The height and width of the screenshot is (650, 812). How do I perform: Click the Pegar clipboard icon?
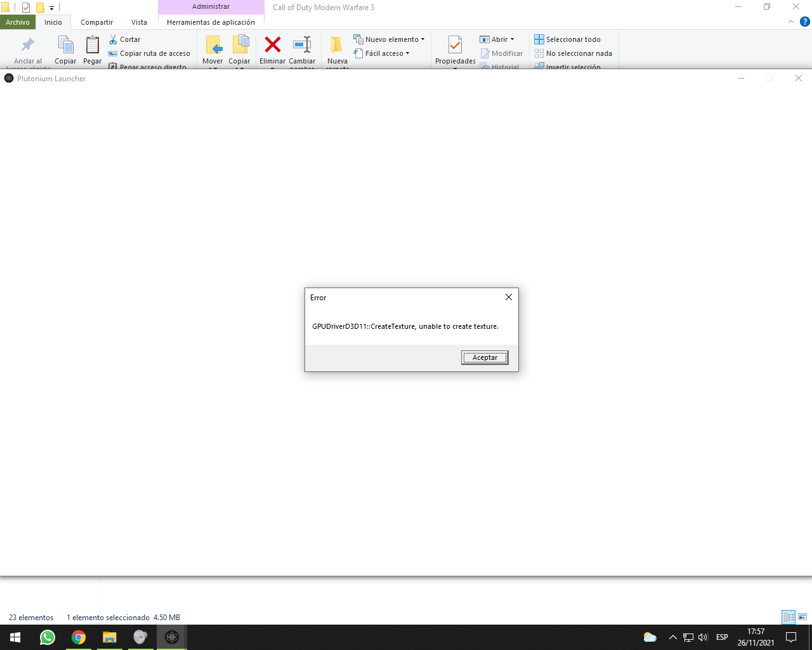93,46
